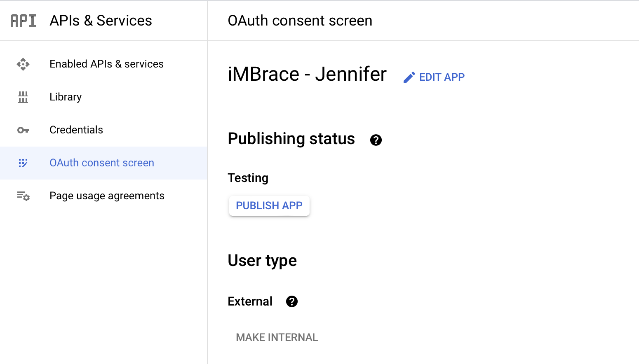
Task: Click the OAuth consent screen page heading
Action: pyautogui.click(x=300, y=21)
